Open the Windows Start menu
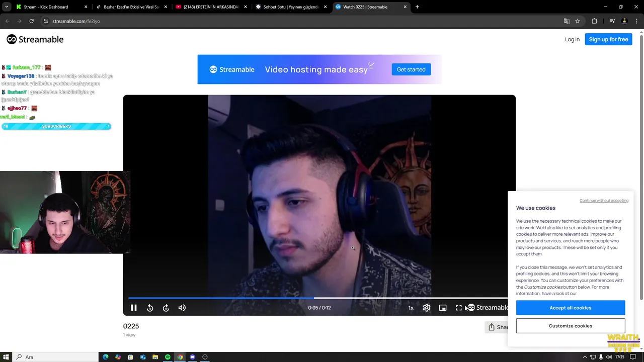Screen dimensions: 644x362 (x=7, y=357)
